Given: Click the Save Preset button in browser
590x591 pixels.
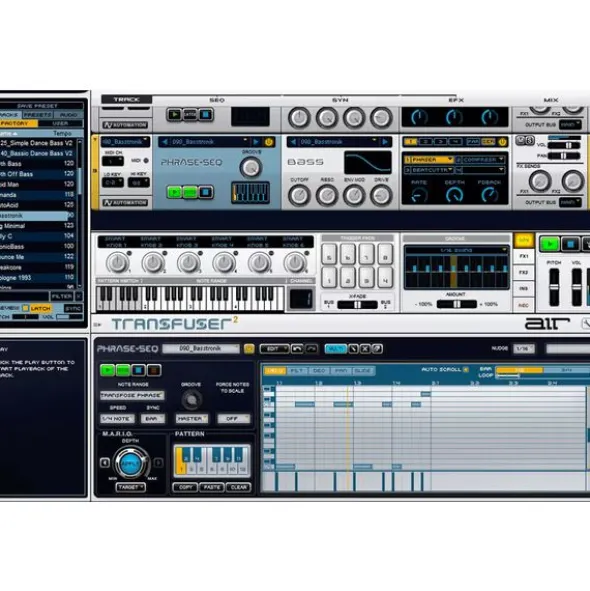Looking at the screenshot, I should pos(37,106).
